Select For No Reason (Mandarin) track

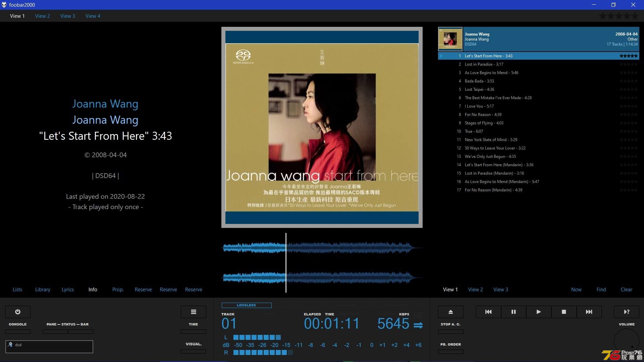click(x=539, y=190)
